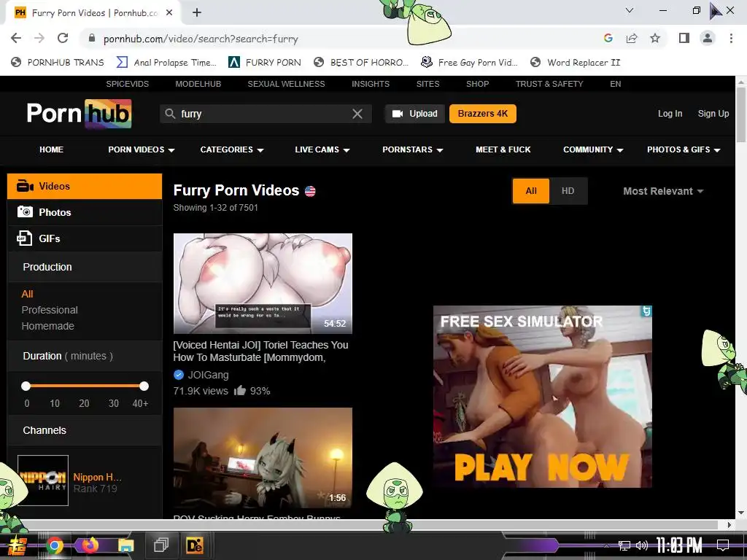This screenshot has width=747, height=560.
Task: Expand the Community nav dropdown
Action: click(593, 149)
